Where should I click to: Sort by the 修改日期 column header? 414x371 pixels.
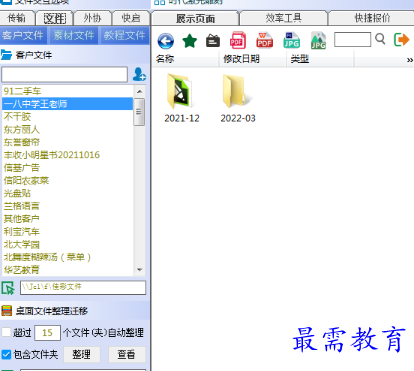tap(253, 59)
